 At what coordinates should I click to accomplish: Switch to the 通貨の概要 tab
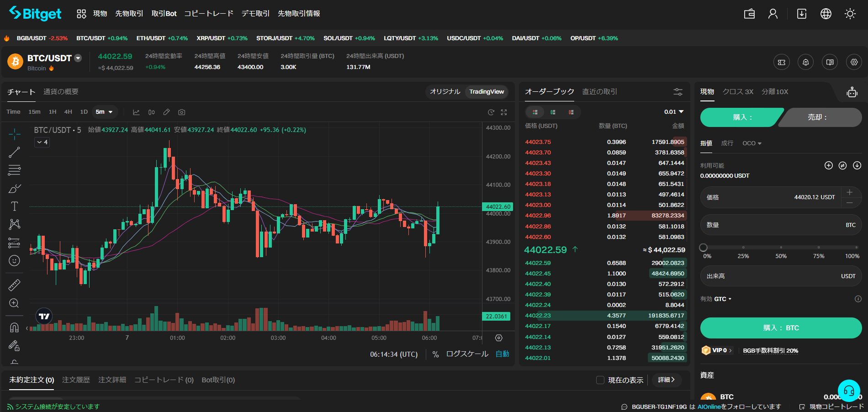[61, 92]
